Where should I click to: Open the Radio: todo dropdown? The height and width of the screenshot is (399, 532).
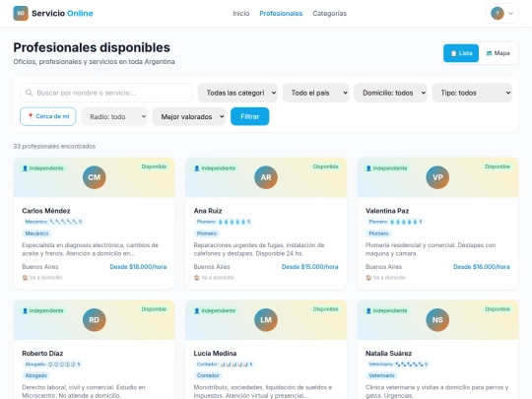pos(114,116)
